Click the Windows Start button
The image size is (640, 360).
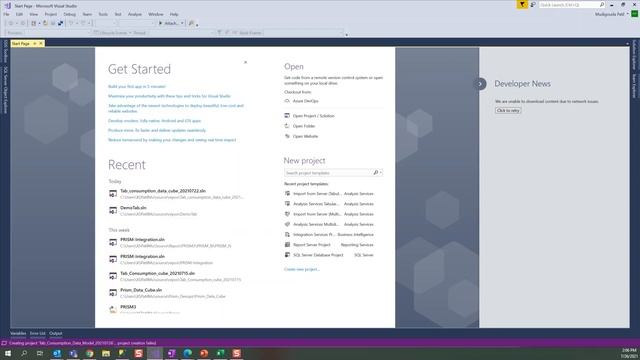7,353
